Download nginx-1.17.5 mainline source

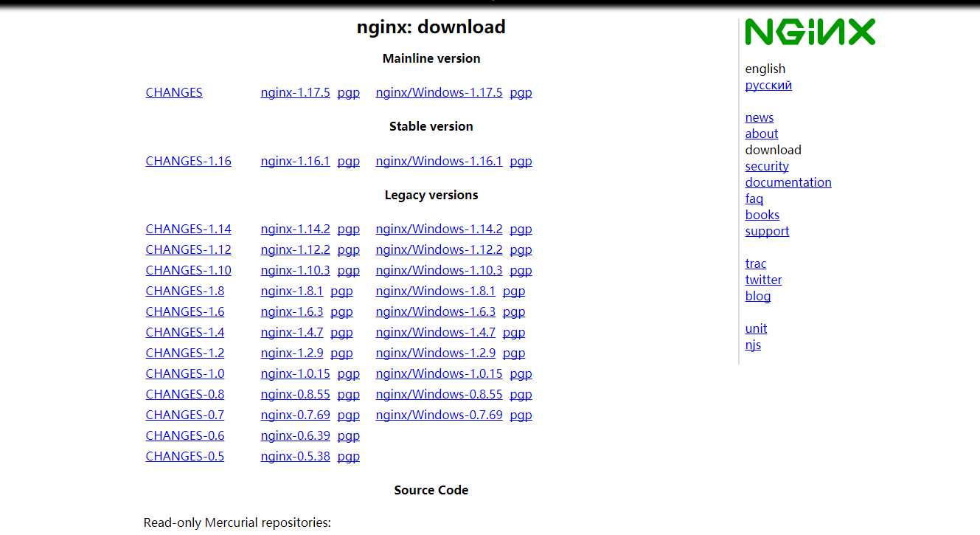(295, 93)
